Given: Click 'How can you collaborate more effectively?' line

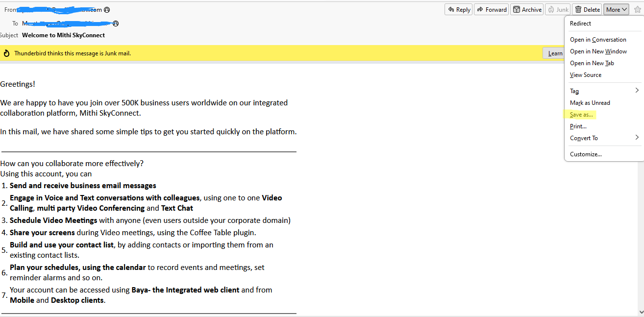Looking at the screenshot, I should [x=72, y=164].
